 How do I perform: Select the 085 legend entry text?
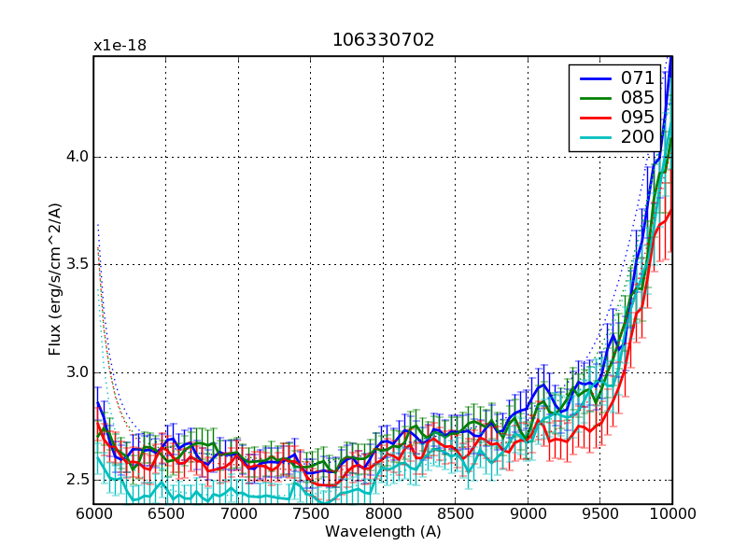tap(638, 98)
